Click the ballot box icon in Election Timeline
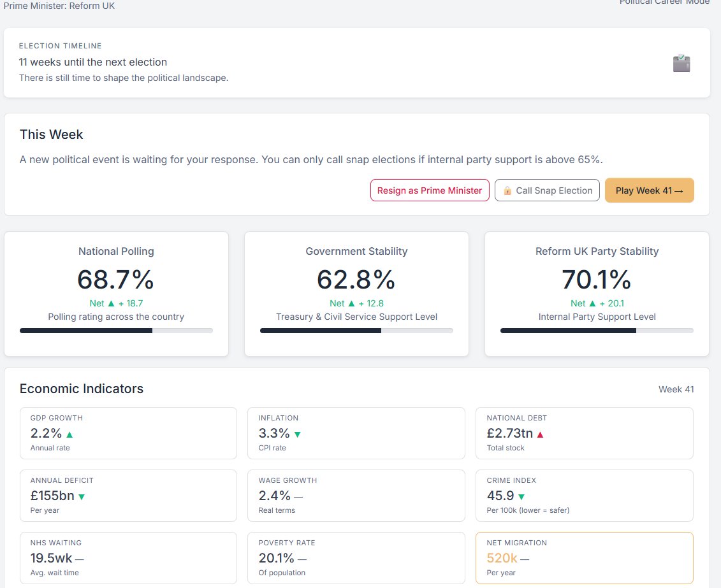This screenshot has width=721, height=588. pyautogui.click(x=681, y=64)
